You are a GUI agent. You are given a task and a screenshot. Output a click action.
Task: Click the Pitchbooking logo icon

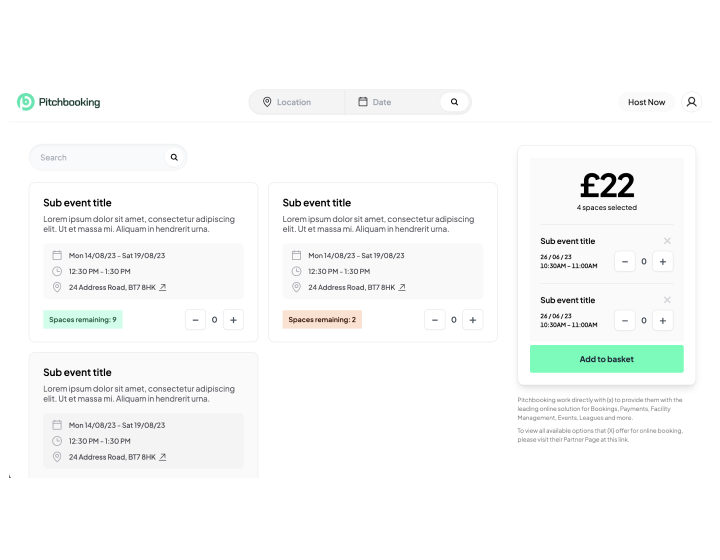tap(26, 102)
